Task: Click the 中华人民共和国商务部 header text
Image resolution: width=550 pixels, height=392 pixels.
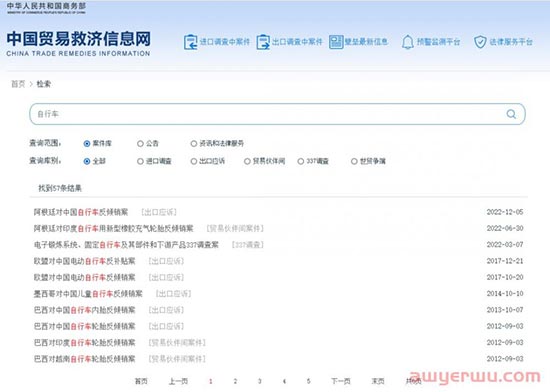Action: 46,6
